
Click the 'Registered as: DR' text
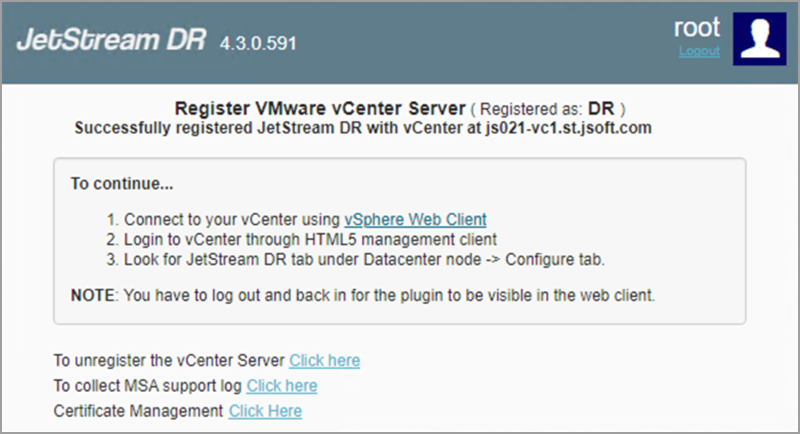[x=553, y=107]
